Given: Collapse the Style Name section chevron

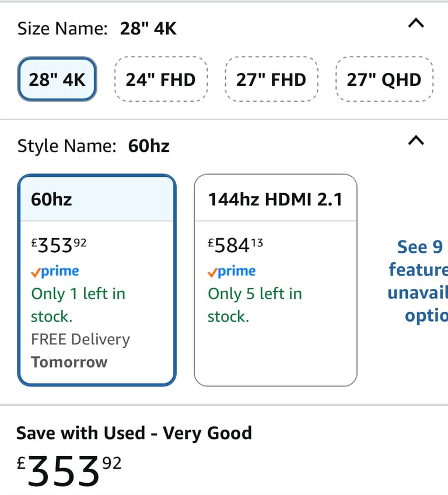Looking at the screenshot, I should point(416,141).
